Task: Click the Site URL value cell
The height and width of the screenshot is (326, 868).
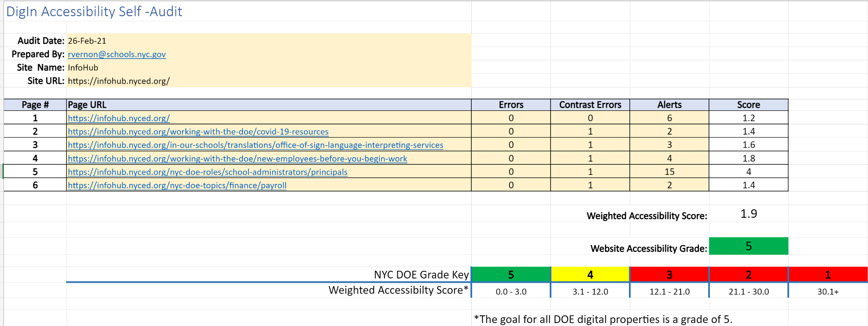Action: 269,81
